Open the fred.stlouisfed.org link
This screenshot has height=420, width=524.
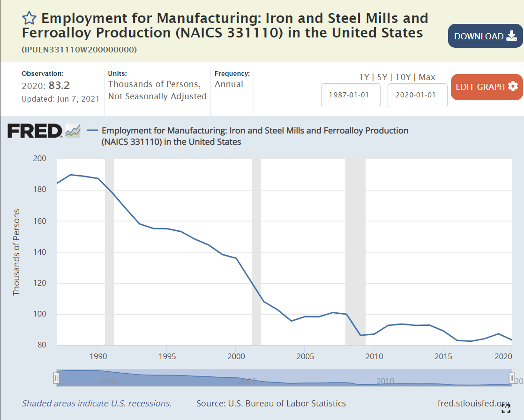point(473,403)
